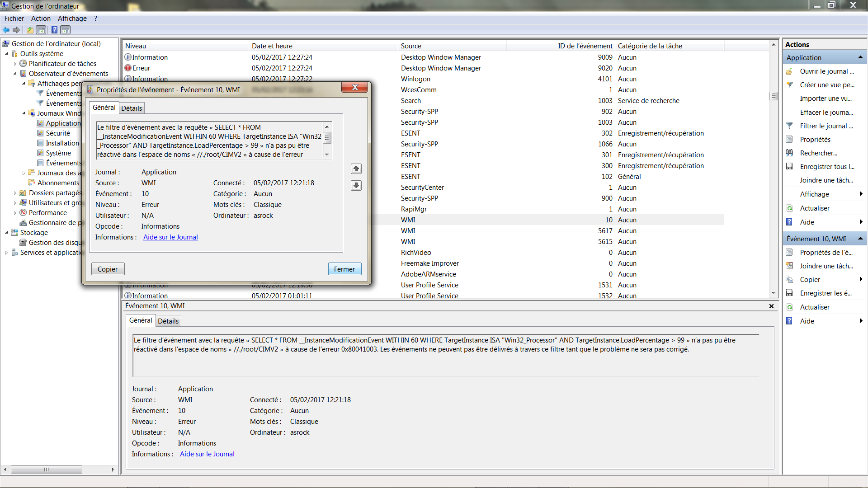Select the Sécurité log in tree

coord(58,133)
